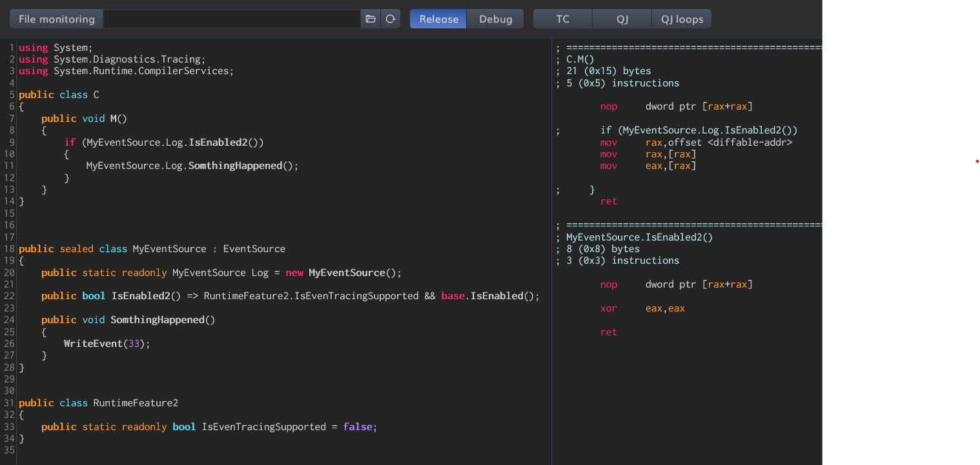Toggle the TC option
980x465 pixels.
[x=563, y=19]
